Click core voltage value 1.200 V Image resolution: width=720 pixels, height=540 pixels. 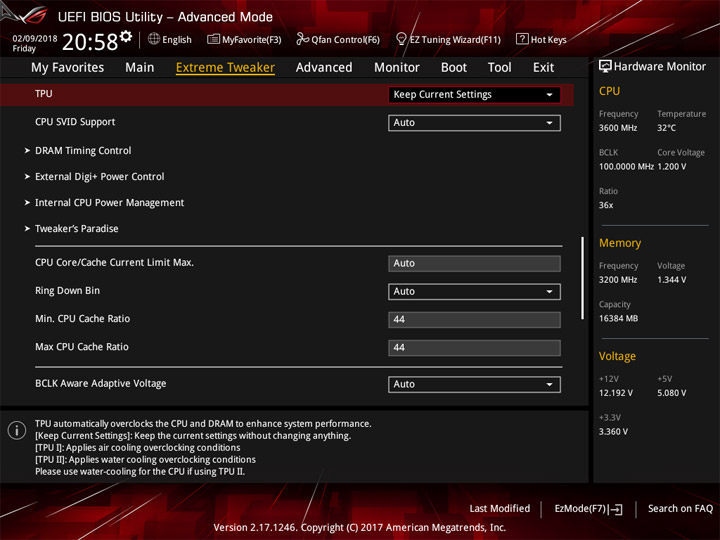[671, 167]
